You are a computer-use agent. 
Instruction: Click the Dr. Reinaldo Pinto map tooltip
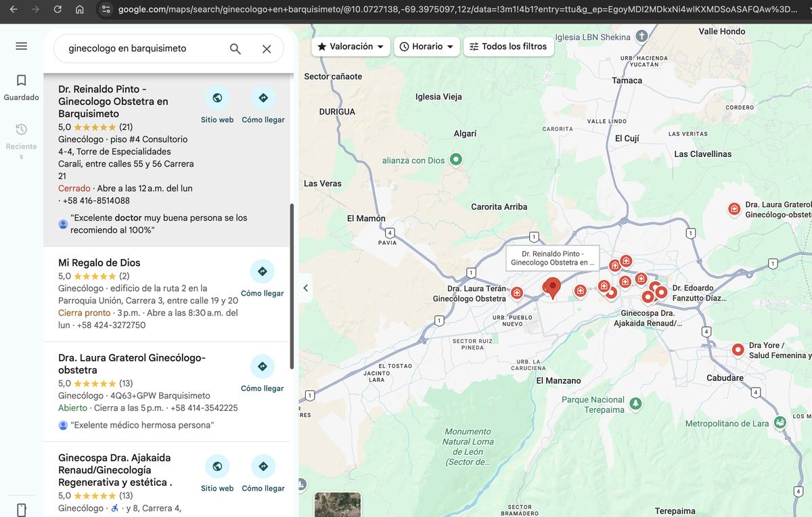click(x=553, y=258)
